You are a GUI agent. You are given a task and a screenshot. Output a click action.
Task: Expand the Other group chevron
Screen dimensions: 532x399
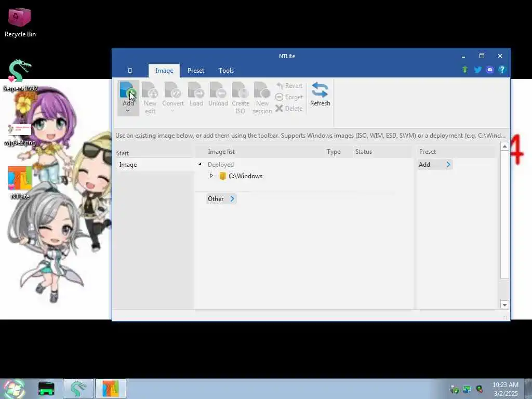coord(232,199)
